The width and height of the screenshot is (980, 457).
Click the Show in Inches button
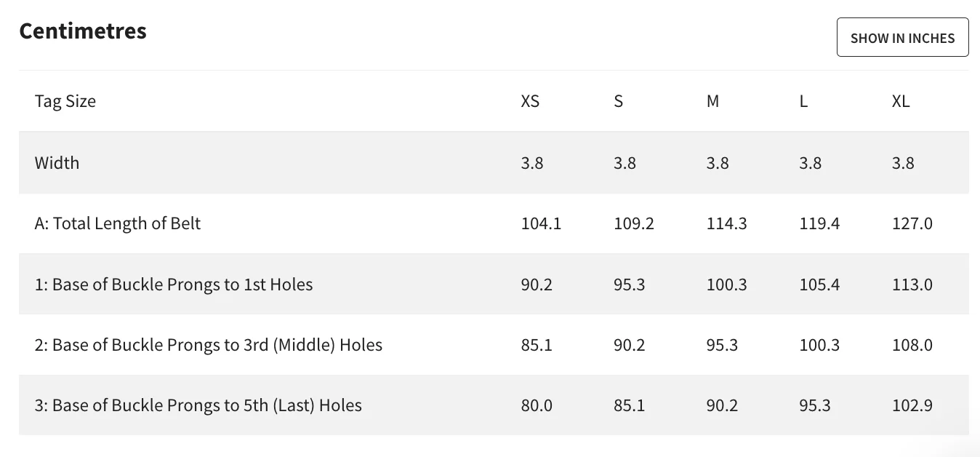tap(902, 38)
